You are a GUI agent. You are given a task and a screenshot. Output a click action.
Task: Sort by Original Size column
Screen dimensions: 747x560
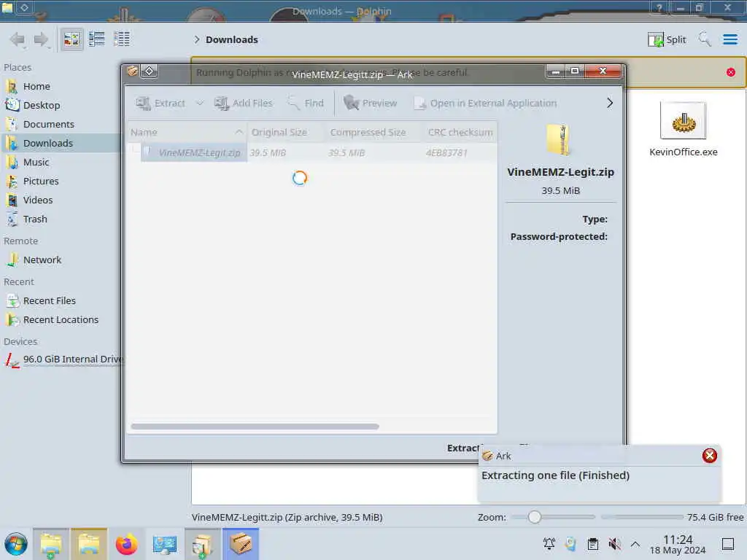[286, 133]
